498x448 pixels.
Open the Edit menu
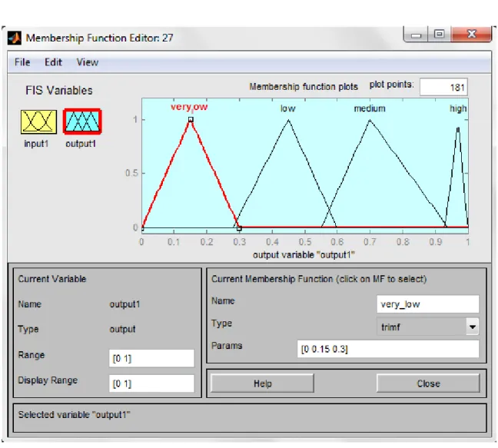tap(53, 62)
